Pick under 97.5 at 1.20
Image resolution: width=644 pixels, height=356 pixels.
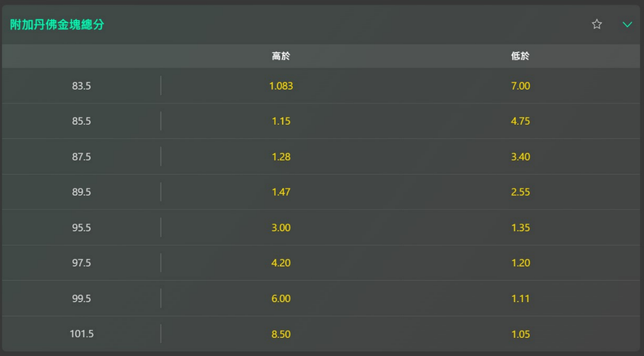tap(520, 263)
